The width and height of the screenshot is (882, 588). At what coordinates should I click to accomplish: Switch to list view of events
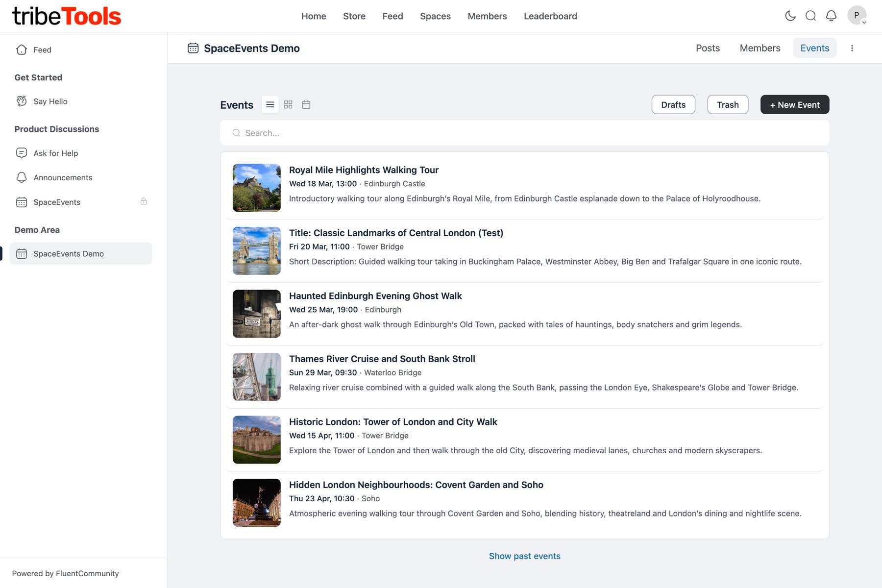270,104
